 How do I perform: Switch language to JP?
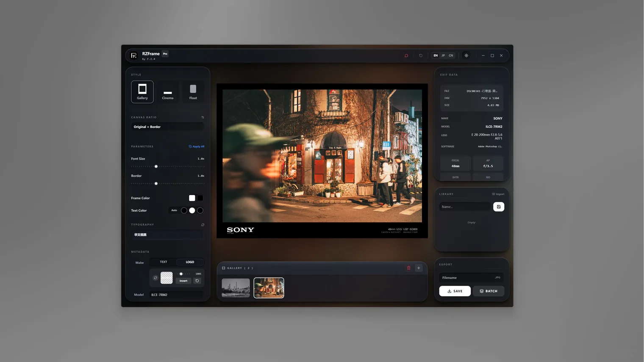point(443,55)
